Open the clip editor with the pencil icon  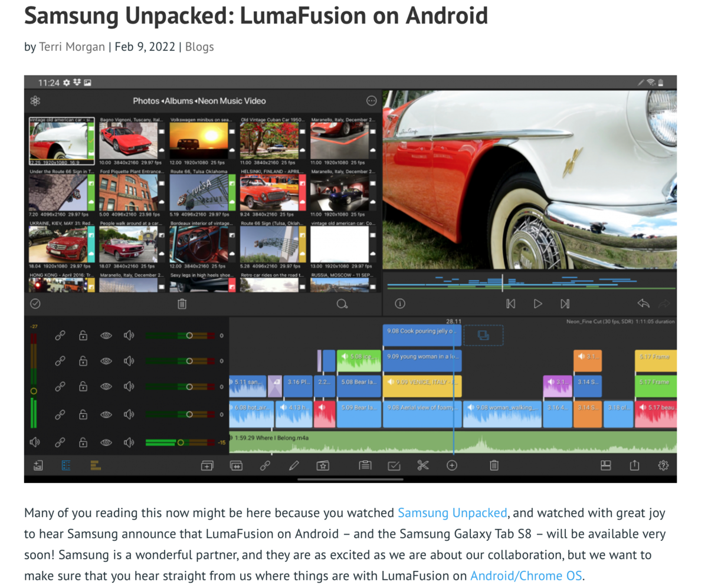pyautogui.click(x=294, y=465)
